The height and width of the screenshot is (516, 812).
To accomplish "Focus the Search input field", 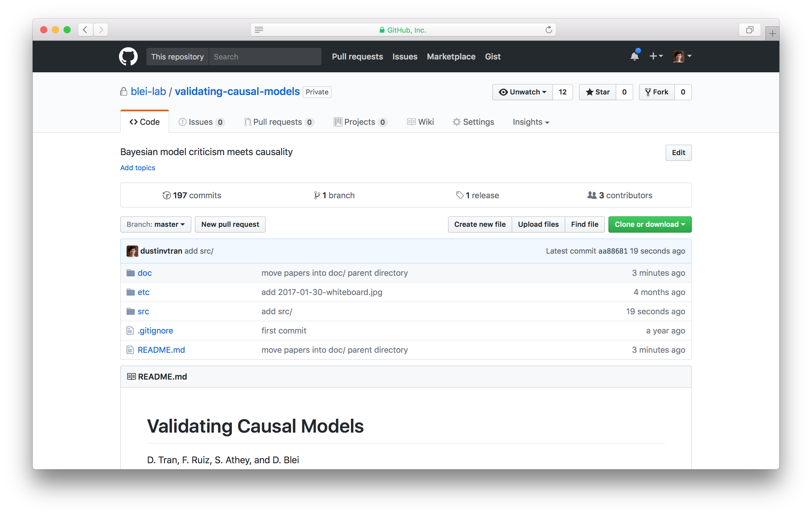I will 265,56.
